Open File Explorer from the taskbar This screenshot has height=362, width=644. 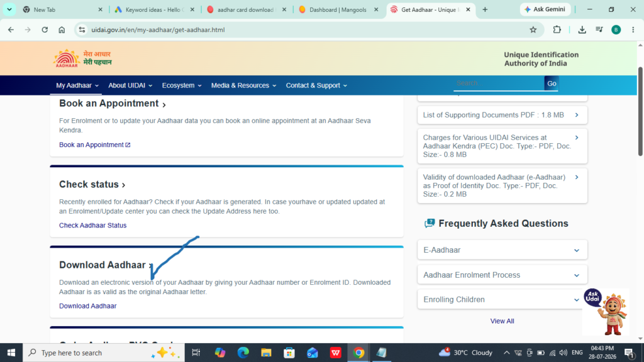pyautogui.click(x=266, y=353)
